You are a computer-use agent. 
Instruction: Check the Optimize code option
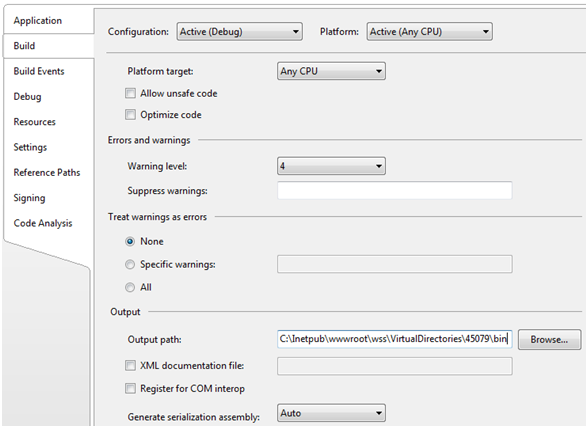pyautogui.click(x=130, y=115)
